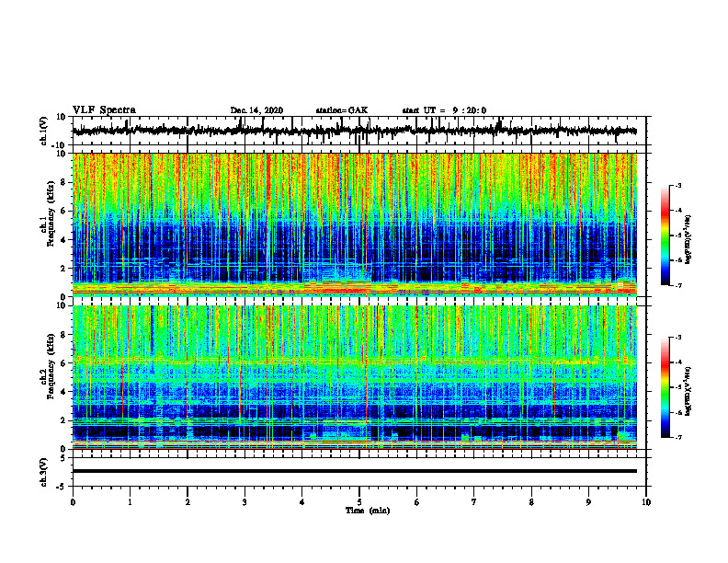Viewport: 728px width, 563px height.
Task: Click the "-7" label on ch.1 color bar
Action: pyautogui.click(x=677, y=285)
